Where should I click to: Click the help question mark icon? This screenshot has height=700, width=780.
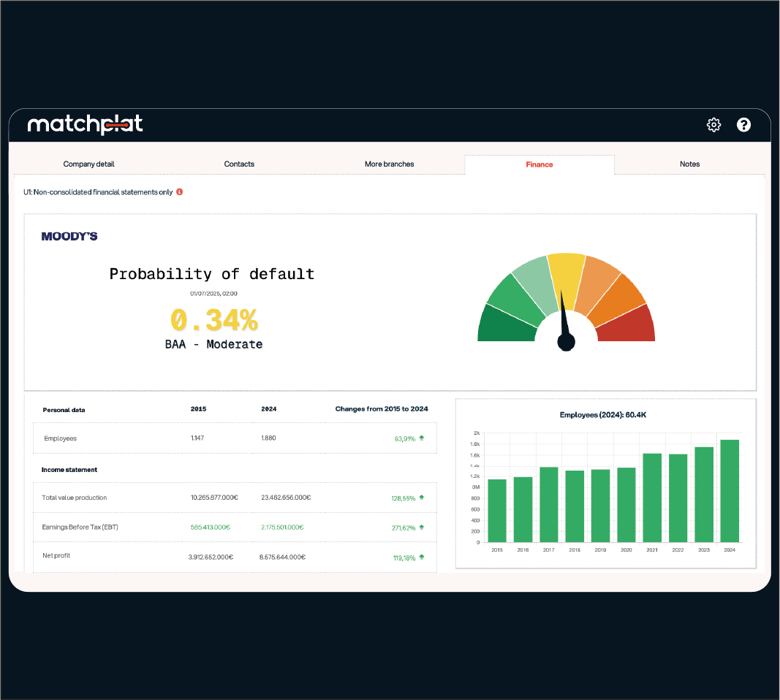coord(743,125)
